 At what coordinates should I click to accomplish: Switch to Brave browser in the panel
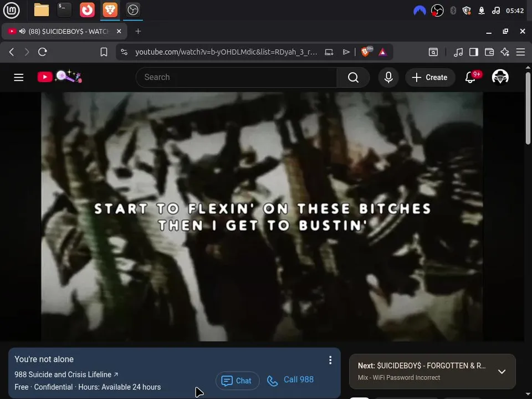coord(110,10)
